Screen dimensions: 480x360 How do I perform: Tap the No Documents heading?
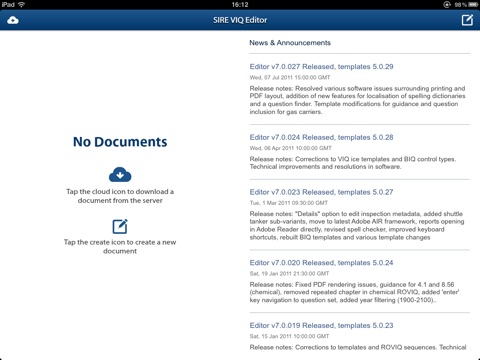tap(120, 142)
